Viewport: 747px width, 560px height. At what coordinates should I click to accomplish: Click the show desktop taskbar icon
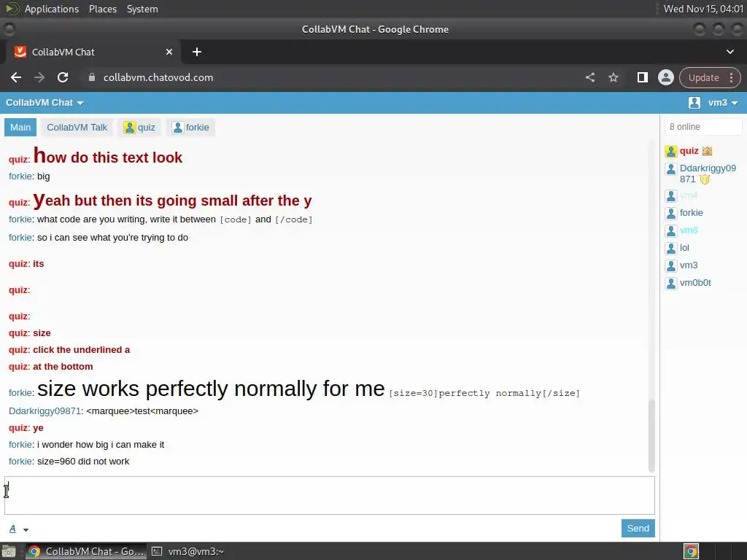click(x=9, y=551)
